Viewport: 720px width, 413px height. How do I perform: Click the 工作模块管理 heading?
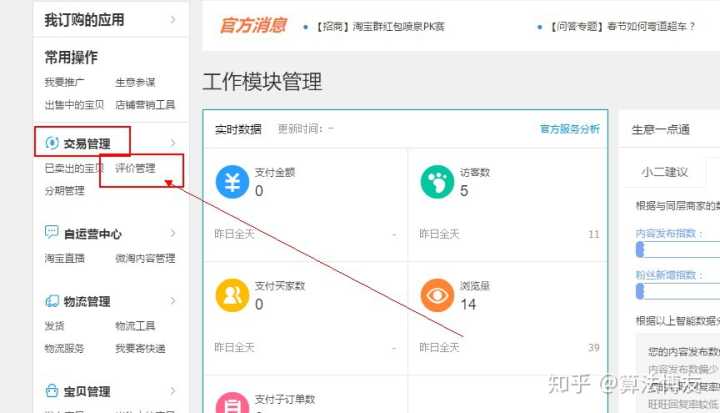[x=262, y=82]
